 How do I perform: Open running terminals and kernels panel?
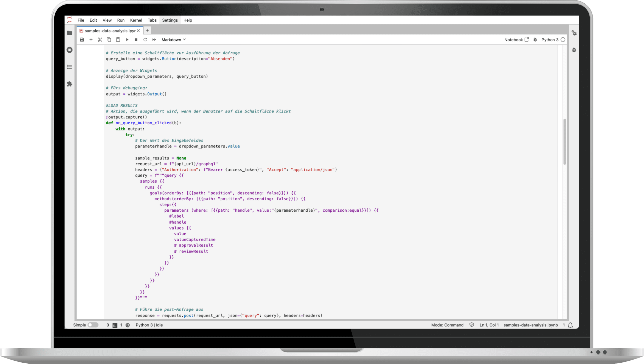pyautogui.click(x=69, y=50)
